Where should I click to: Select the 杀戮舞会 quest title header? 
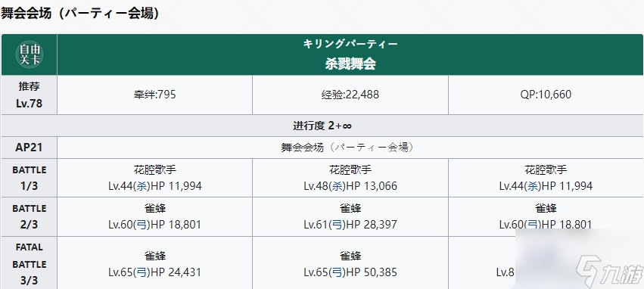pyautogui.click(x=350, y=64)
